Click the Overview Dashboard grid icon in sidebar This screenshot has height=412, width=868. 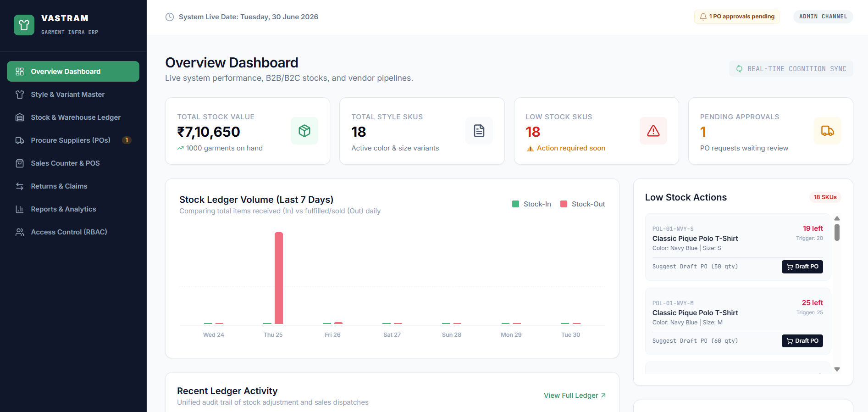(x=20, y=72)
